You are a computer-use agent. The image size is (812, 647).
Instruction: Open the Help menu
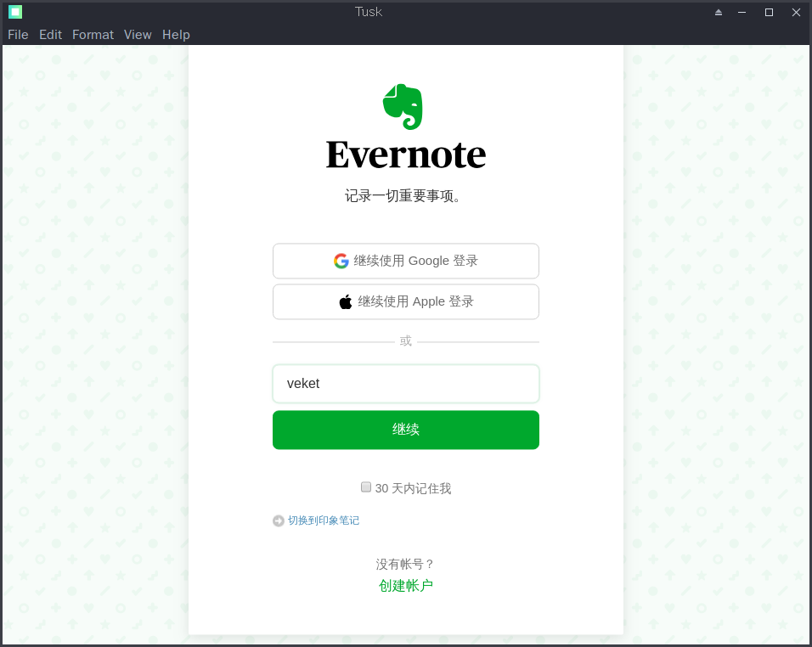[x=176, y=35]
